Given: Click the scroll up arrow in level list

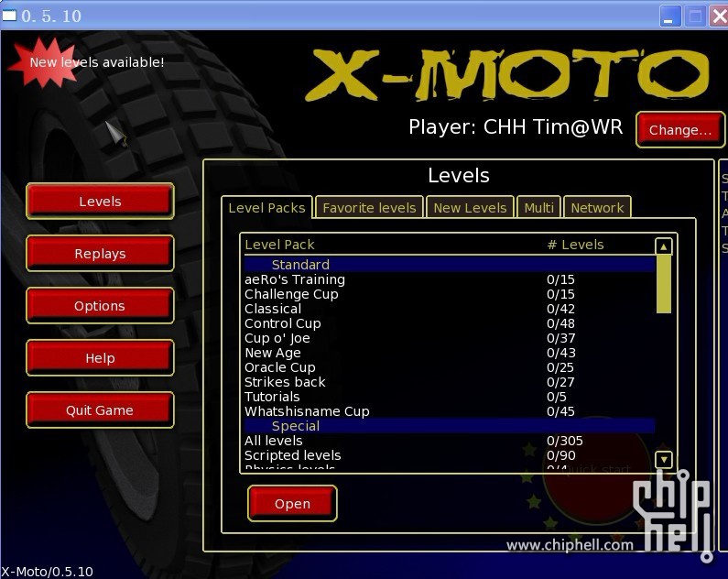Looking at the screenshot, I should [x=664, y=246].
